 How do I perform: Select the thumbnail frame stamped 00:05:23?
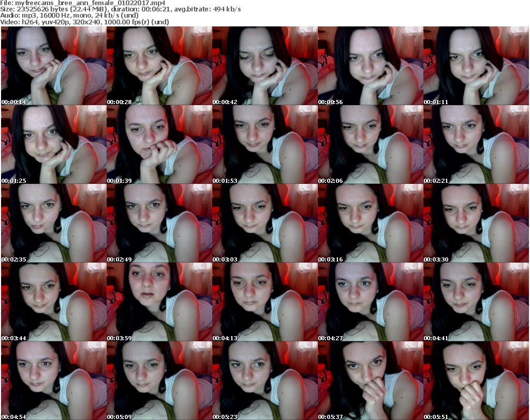pyautogui.click(x=264, y=381)
